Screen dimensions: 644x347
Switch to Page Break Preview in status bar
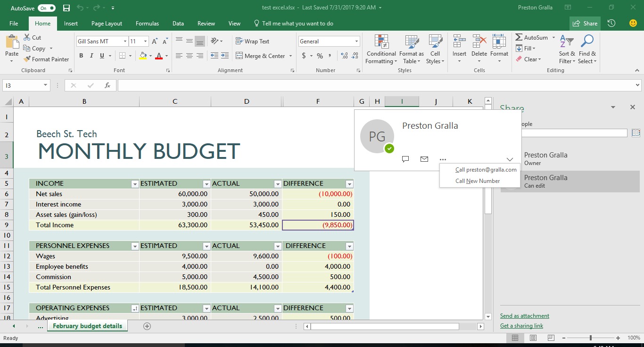pos(550,338)
